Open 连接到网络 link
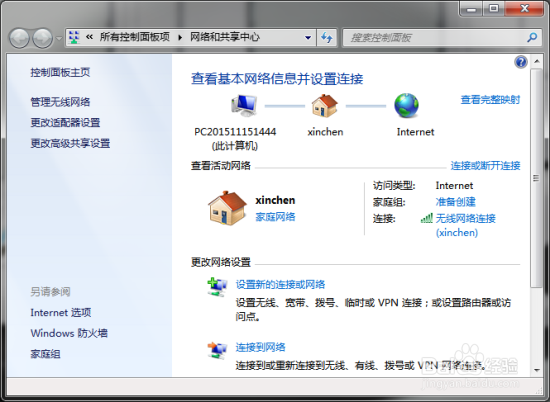Viewport: 550px width, 402px height. click(x=260, y=347)
